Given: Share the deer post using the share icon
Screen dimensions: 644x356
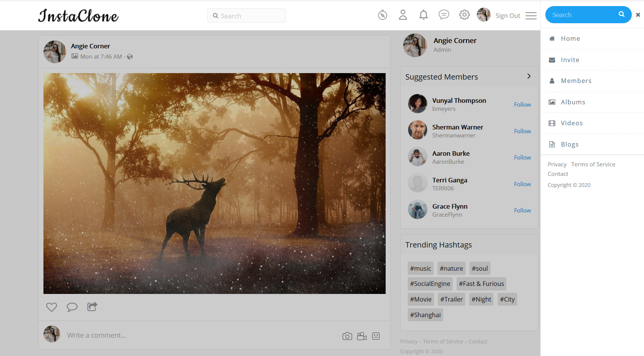Looking at the screenshot, I should tap(92, 307).
